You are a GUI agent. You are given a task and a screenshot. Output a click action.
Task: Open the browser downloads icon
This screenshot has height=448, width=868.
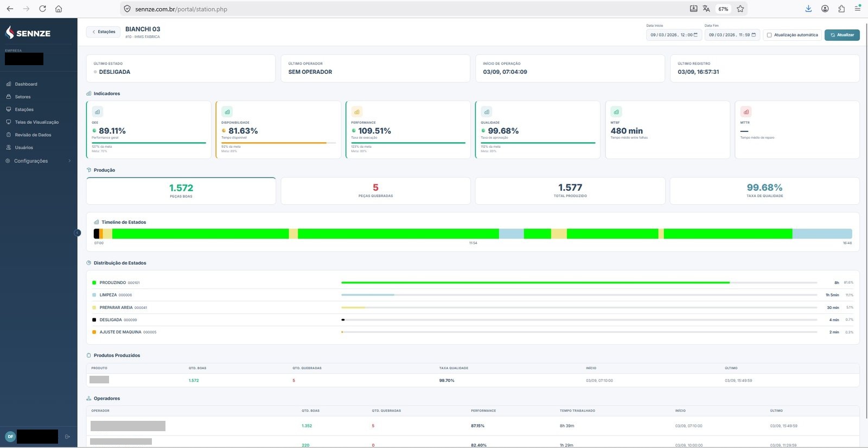808,9
